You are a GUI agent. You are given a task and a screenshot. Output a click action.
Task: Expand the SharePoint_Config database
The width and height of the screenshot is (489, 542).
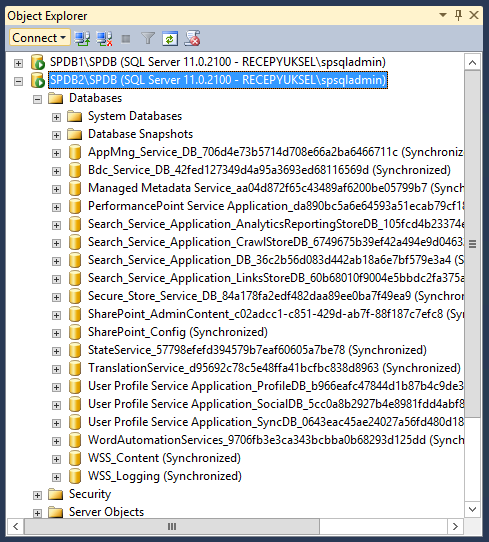[x=56, y=333]
